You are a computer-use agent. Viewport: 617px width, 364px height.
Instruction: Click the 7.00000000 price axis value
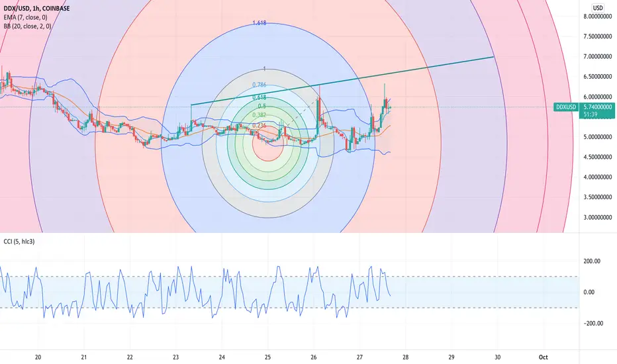click(598, 57)
